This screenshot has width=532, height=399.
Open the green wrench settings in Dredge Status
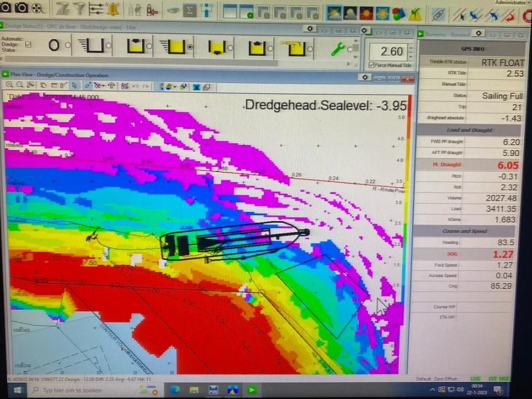(x=337, y=49)
